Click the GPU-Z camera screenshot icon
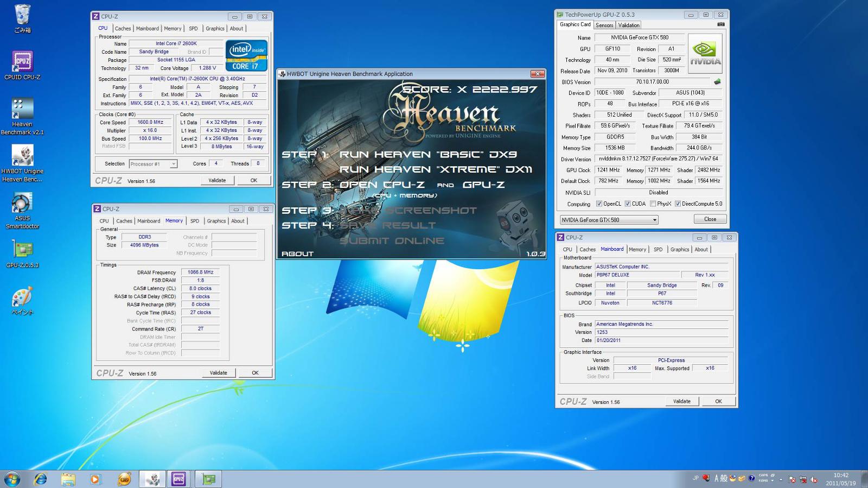 tap(720, 24)
